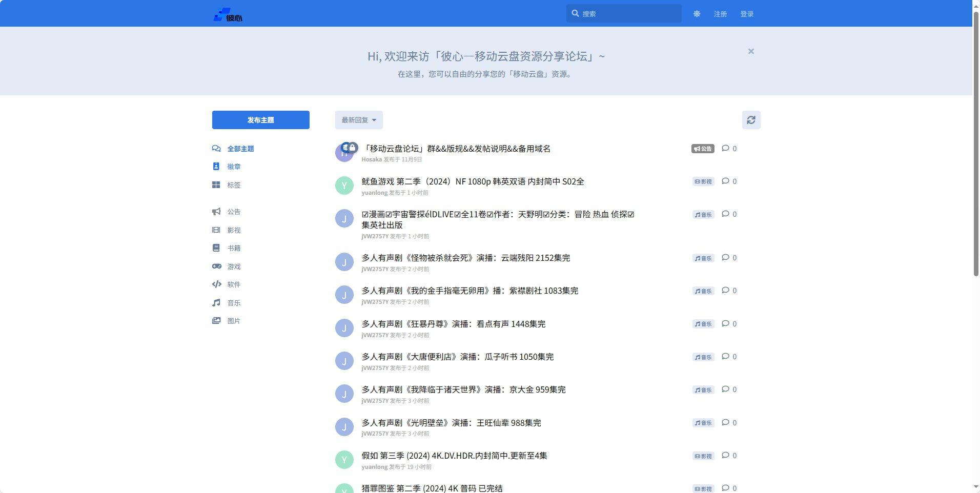Click inside the 搜索 search field
The width and height of the screenshot is (980, 493).
[x=625, y=13]
